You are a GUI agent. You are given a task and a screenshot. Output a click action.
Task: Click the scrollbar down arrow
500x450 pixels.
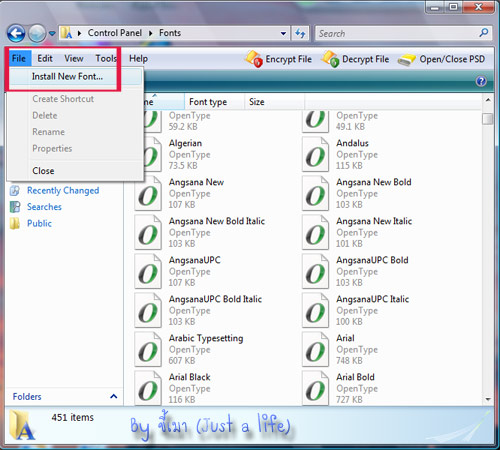[488, 399]
